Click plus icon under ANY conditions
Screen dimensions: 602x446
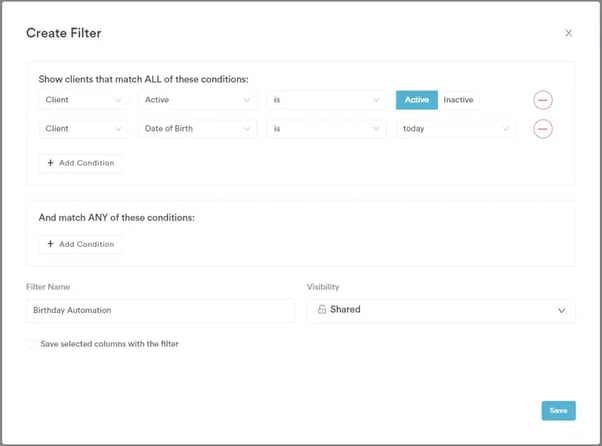(51, 244)
